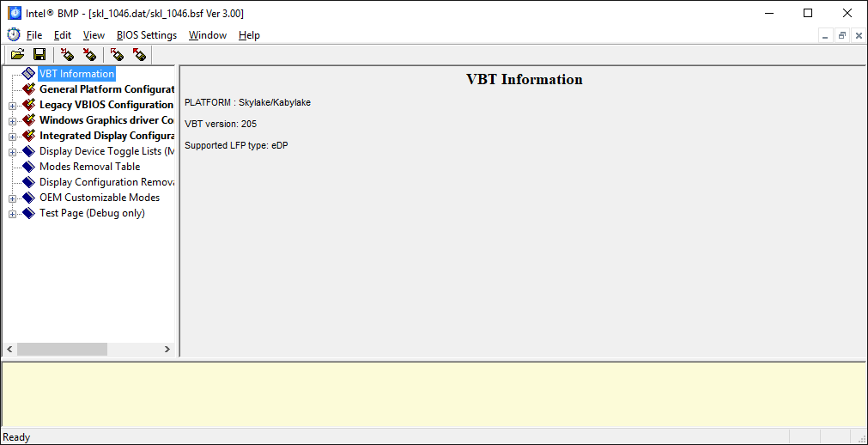This screenshot has height=445, width=868.
Task: Click the Intel BMP title bar app icon
Action: tap(15, 13)
